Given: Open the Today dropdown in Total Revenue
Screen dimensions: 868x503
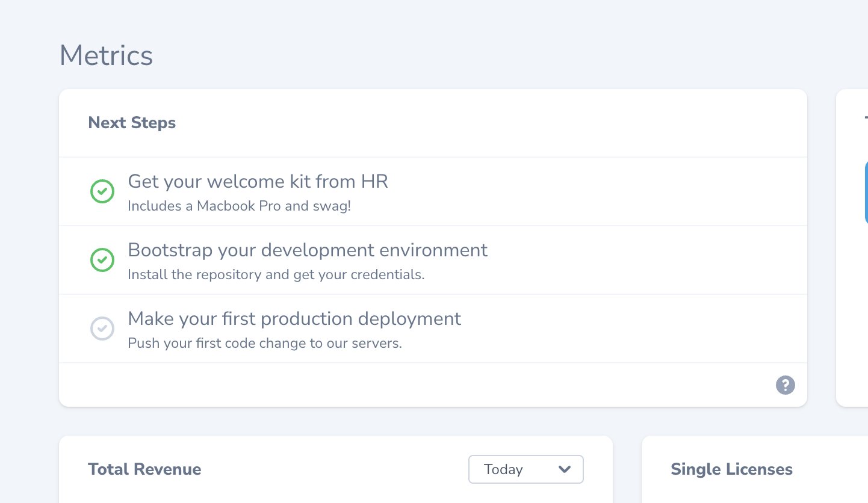Looking at the screenshot, I should [525, 469].
